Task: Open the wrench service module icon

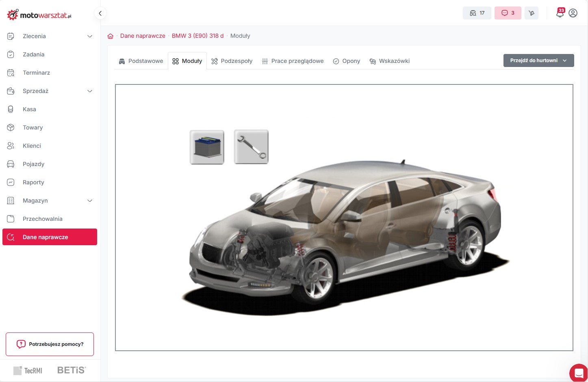Action: pyautogui.click(x=251, y=147)
